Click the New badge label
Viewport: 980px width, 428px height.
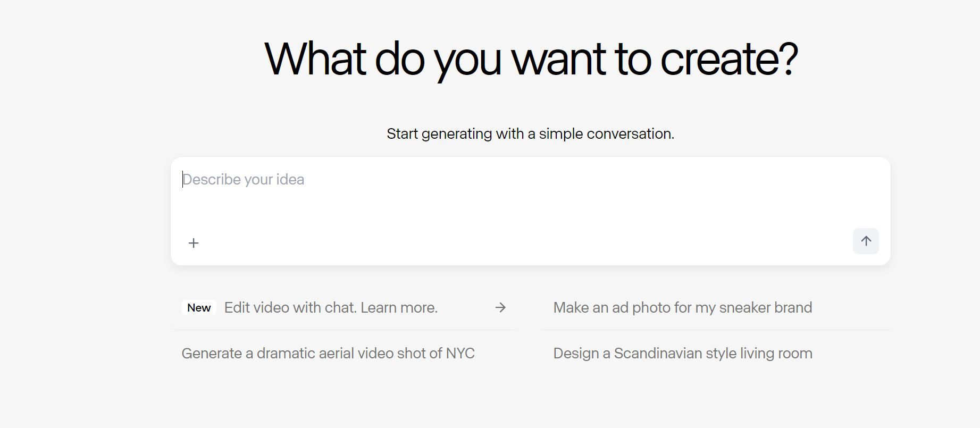(x=199, y=308)
